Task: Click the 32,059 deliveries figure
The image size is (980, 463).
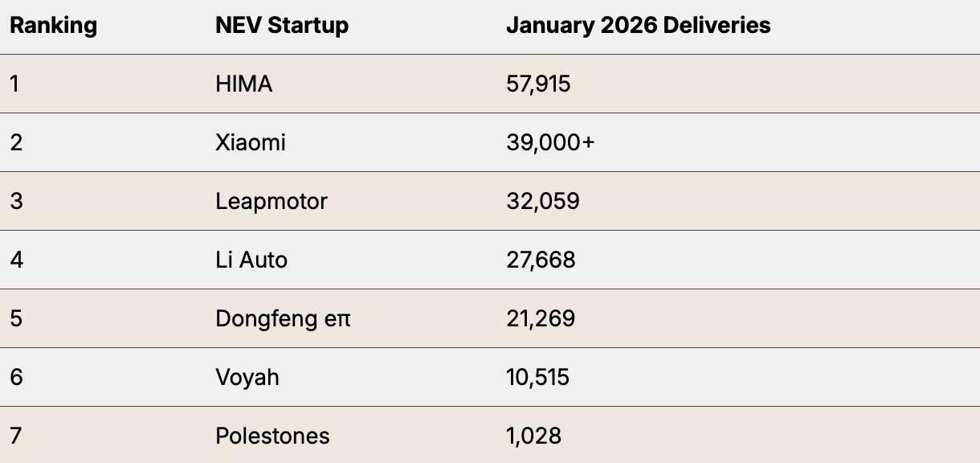Action: [543, 201]
